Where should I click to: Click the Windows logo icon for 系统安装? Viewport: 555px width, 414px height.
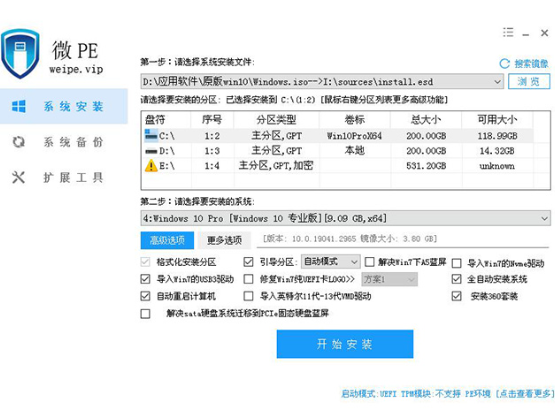(19, 106)
